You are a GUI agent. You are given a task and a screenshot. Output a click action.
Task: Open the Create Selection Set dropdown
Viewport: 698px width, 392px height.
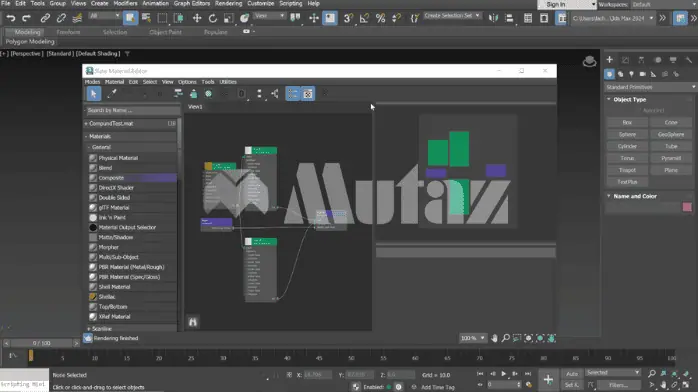point(452,16)
